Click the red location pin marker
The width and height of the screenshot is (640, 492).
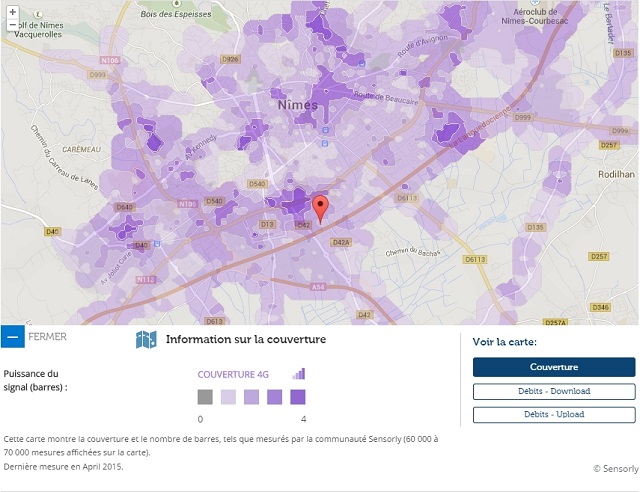[x=320, y=209]
